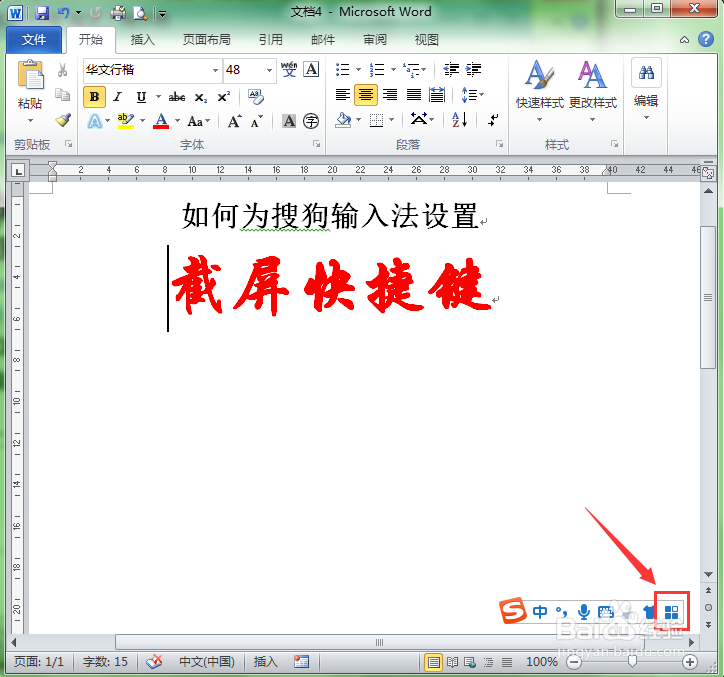Click the Quick Print icon
The width and height of the screenshot is (724, 677).
[118, 13]
